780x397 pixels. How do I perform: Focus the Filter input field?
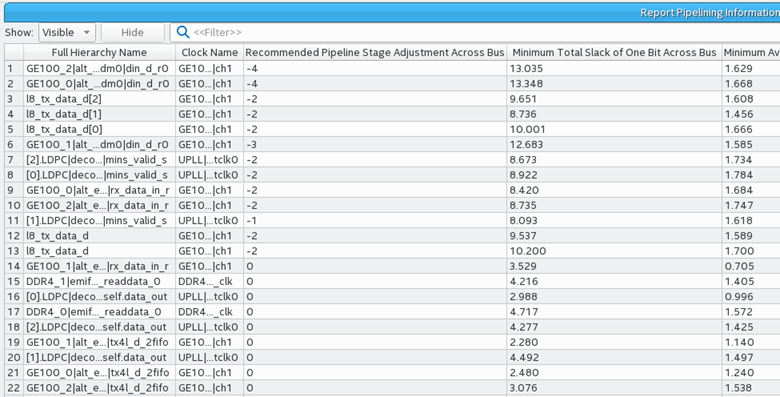478,32
